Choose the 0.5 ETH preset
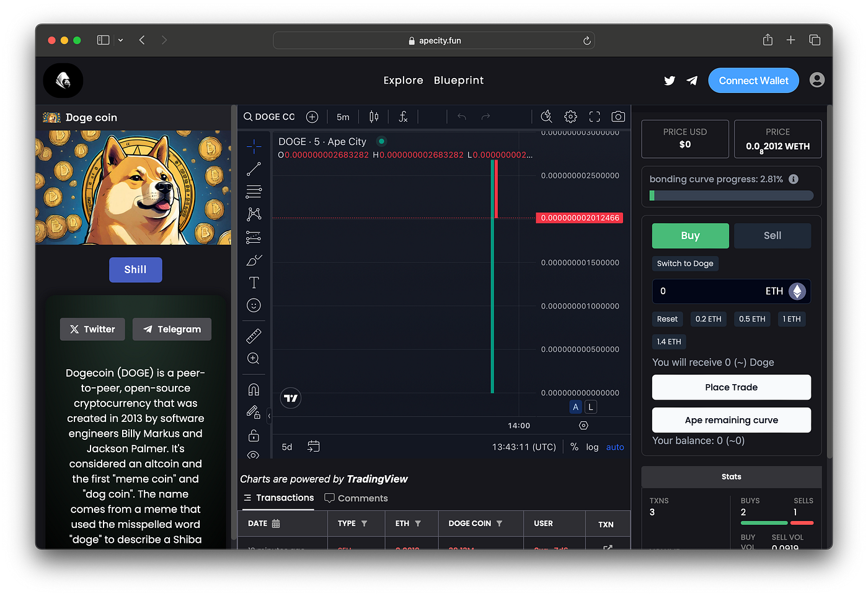The image size is (868, 596). point(752,319)
